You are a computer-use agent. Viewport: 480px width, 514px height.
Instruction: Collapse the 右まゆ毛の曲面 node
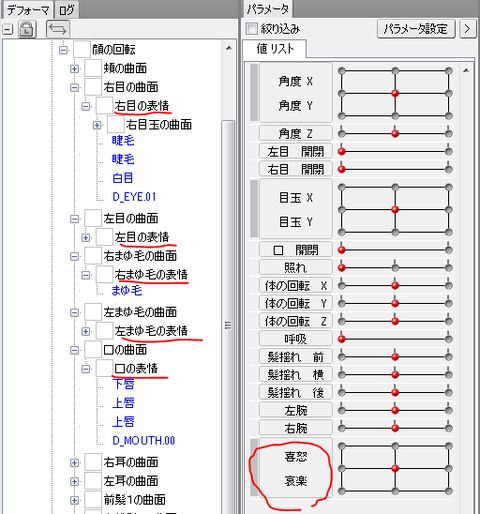point(74,256)
